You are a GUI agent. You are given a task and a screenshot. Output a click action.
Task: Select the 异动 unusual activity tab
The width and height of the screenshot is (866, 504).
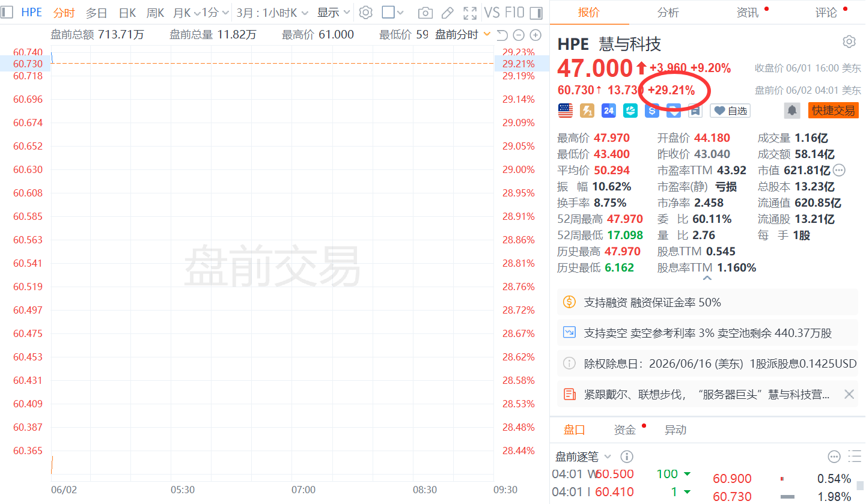675,430
